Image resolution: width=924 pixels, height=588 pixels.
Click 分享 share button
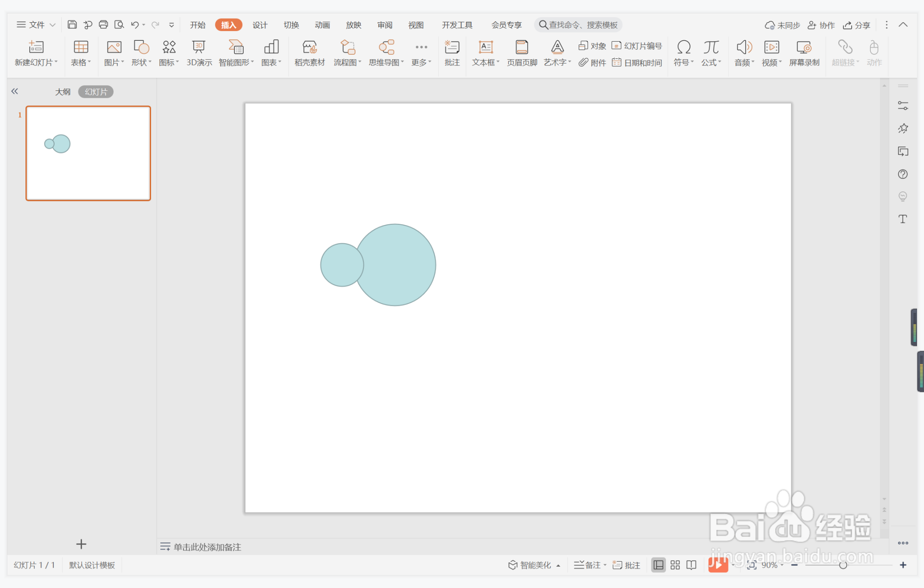[857, 25]
